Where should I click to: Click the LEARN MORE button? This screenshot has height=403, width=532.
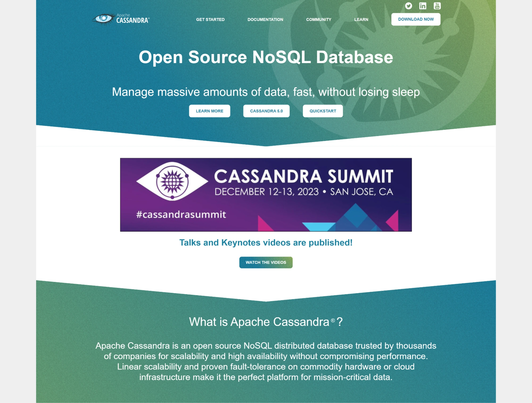tap(210, 111)
